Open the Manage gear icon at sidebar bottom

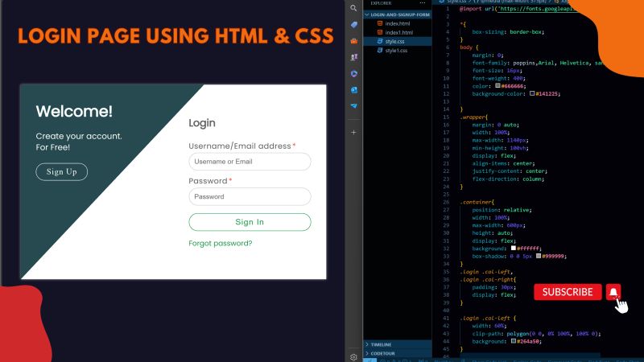pyautogui.click(x=353, y=357)
